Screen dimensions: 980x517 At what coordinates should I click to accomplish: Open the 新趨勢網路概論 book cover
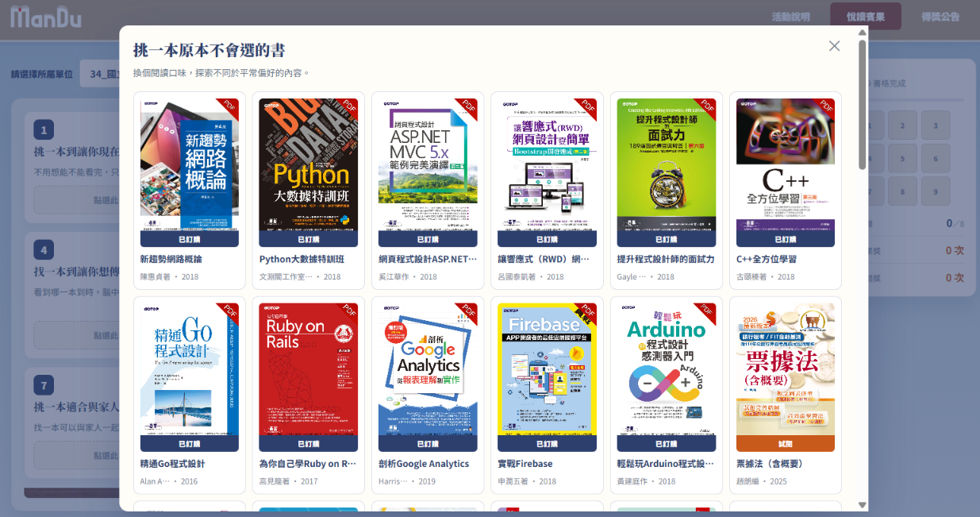[x=190, y=164]
